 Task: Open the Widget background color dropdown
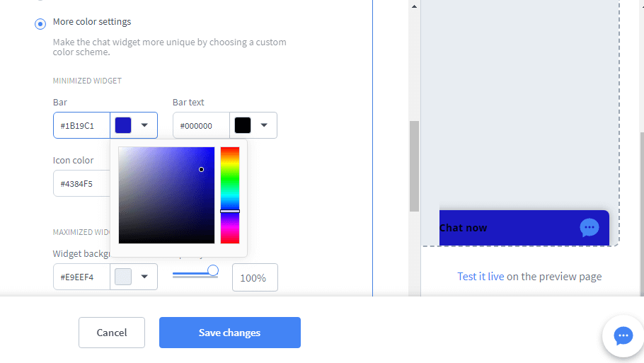(x=144, y=277)
